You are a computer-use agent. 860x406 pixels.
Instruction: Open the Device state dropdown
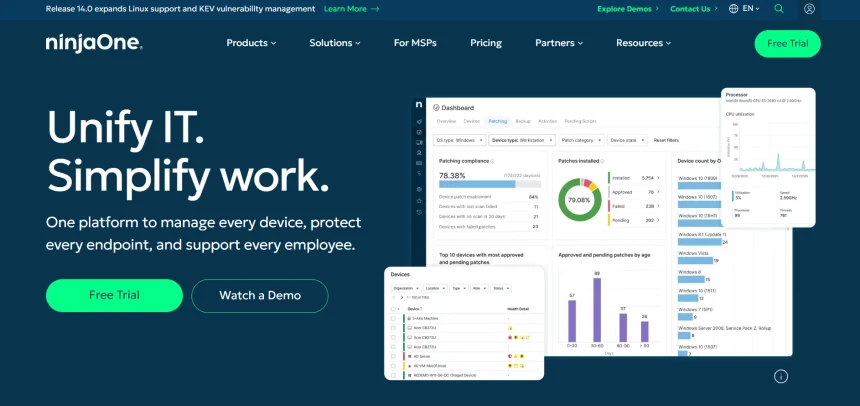(x=627, y=140)
